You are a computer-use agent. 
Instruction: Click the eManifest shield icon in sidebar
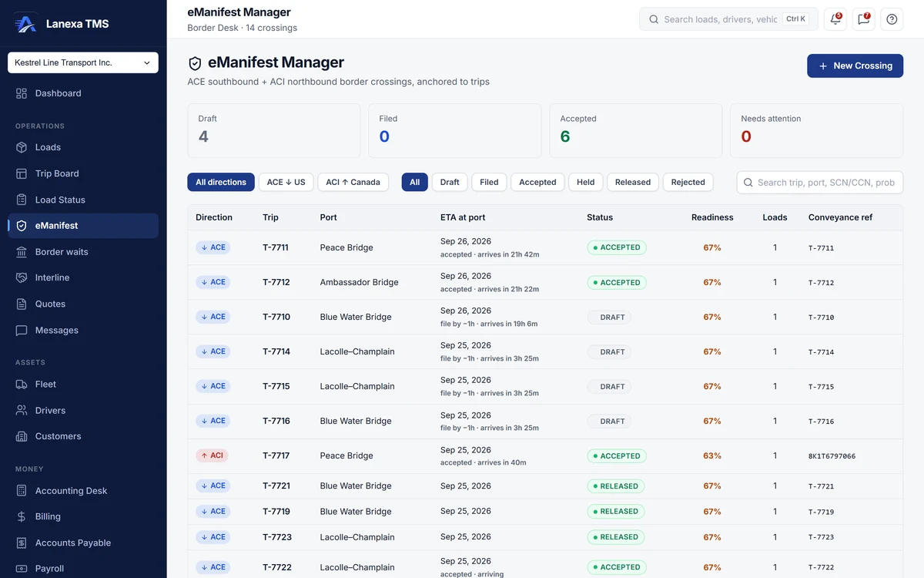coord(22,226)
